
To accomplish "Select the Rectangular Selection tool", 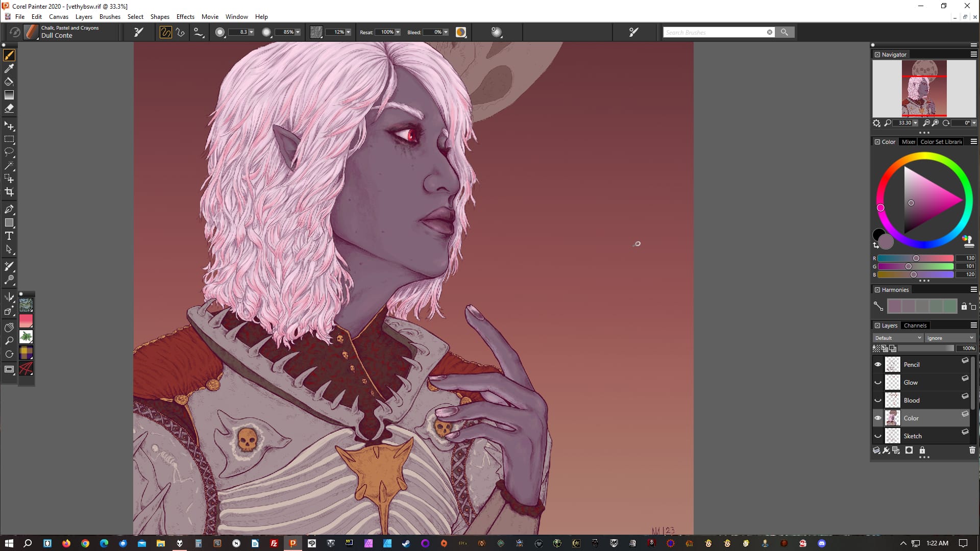I will [x=9, y=139].
